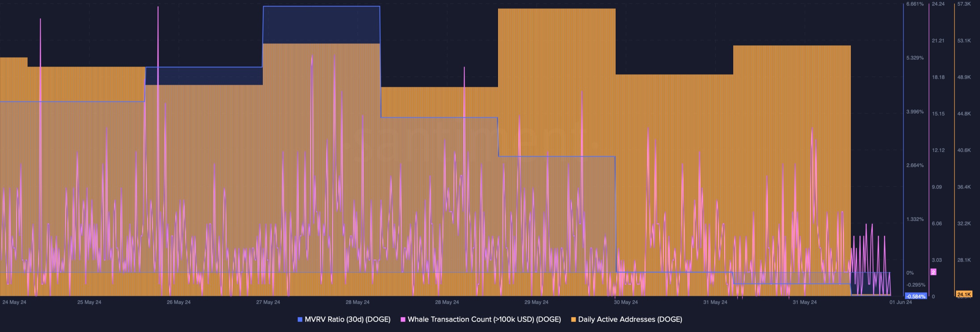Click the pink Whale Transaction Count swatch

pos(403,319)
